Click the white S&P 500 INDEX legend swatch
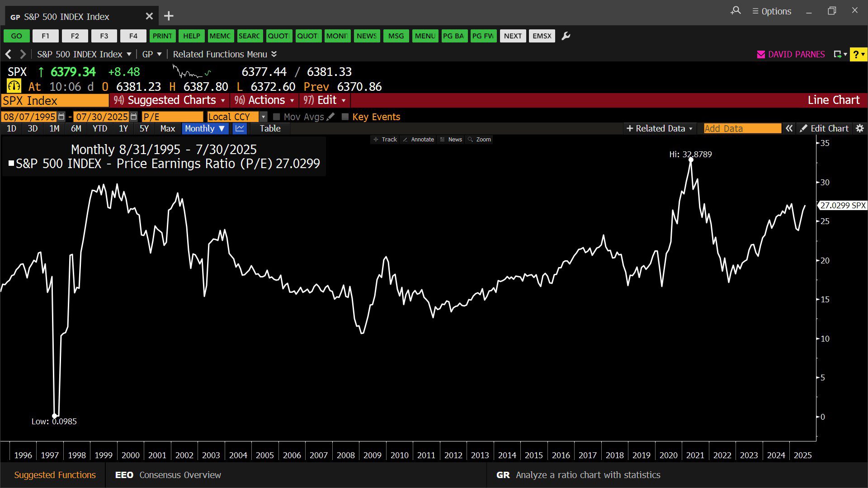This screenshot has height=488, width=868. (x=11, y=163)
